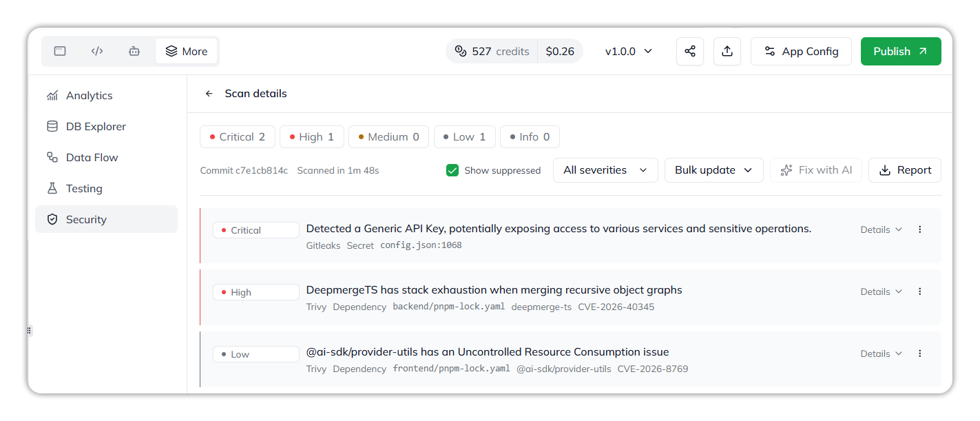Viewport: 980px width, 421px height.
Task: Open Data Flow in the sidebar
Action: 107,158
